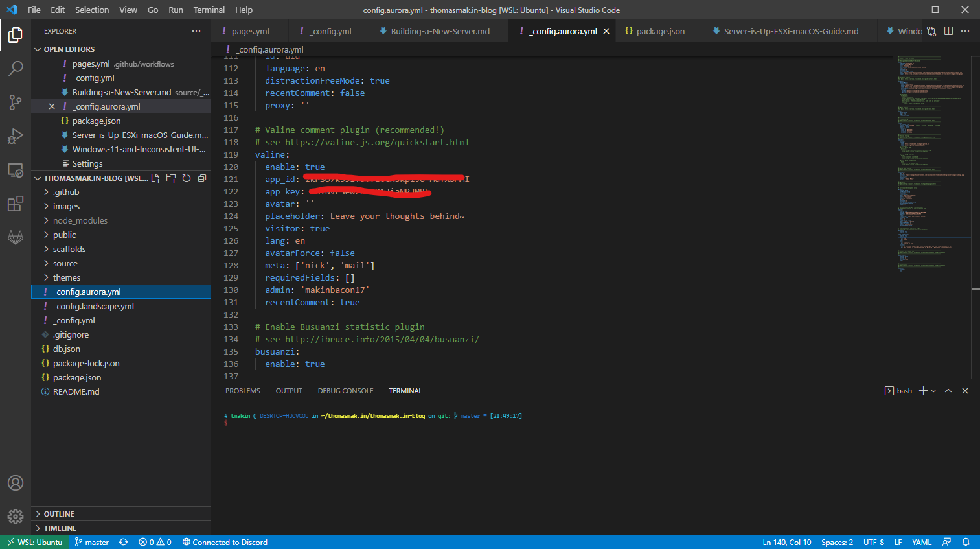Create a new folder in workspace
Image resolution: width=980 pixels, height=549 pixels.
click(171, 178)
